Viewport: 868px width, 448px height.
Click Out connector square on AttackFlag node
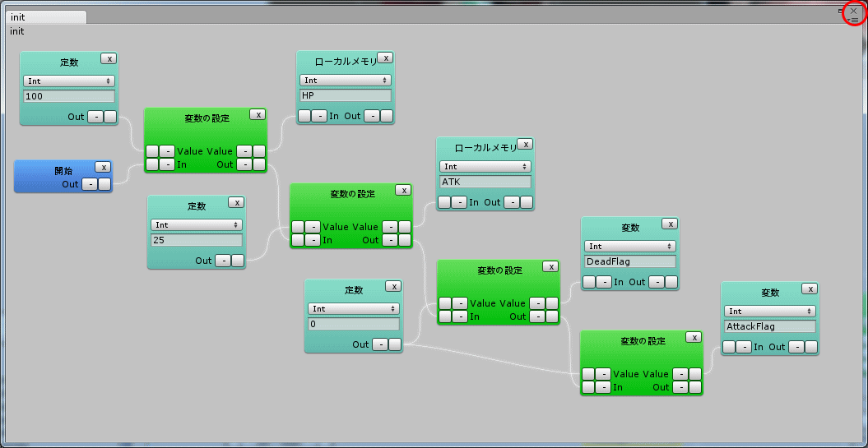[x=811, y=347]
